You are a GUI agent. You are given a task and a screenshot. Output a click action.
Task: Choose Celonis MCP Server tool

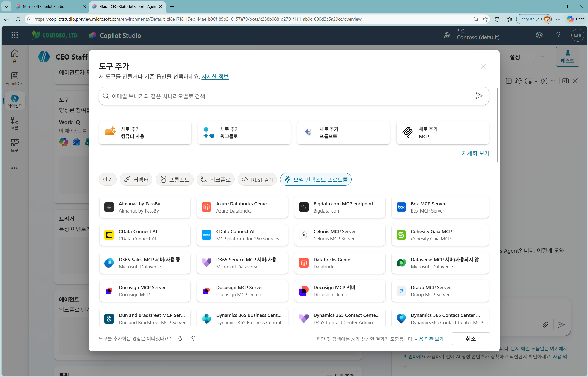tap(340, 235)
